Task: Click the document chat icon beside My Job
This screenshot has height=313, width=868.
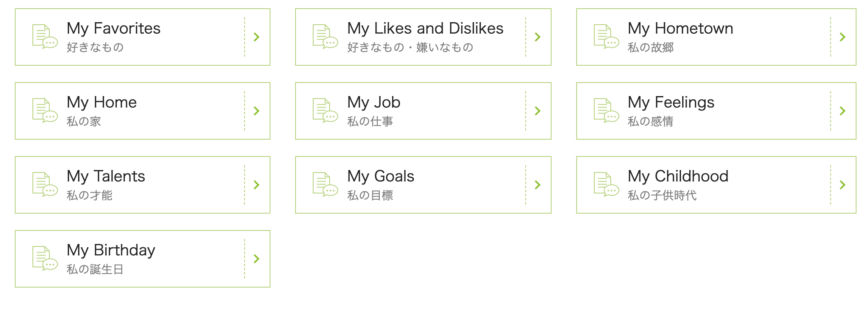Action: pyautogui.click(x=325, y=110)
